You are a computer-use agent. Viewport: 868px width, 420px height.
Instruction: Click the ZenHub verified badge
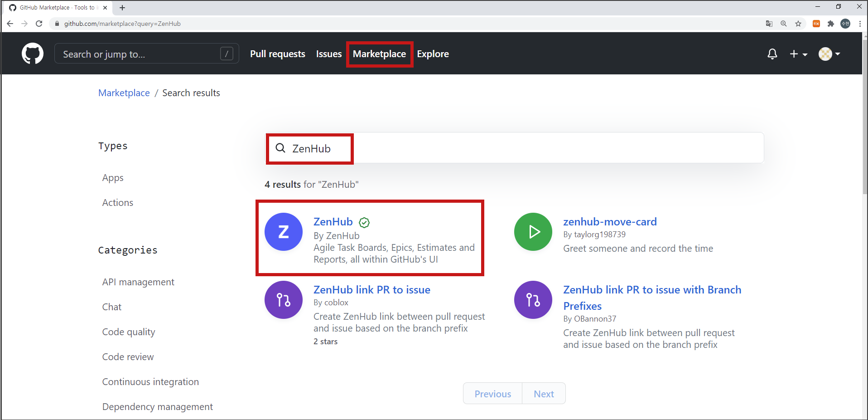[364, 222]
